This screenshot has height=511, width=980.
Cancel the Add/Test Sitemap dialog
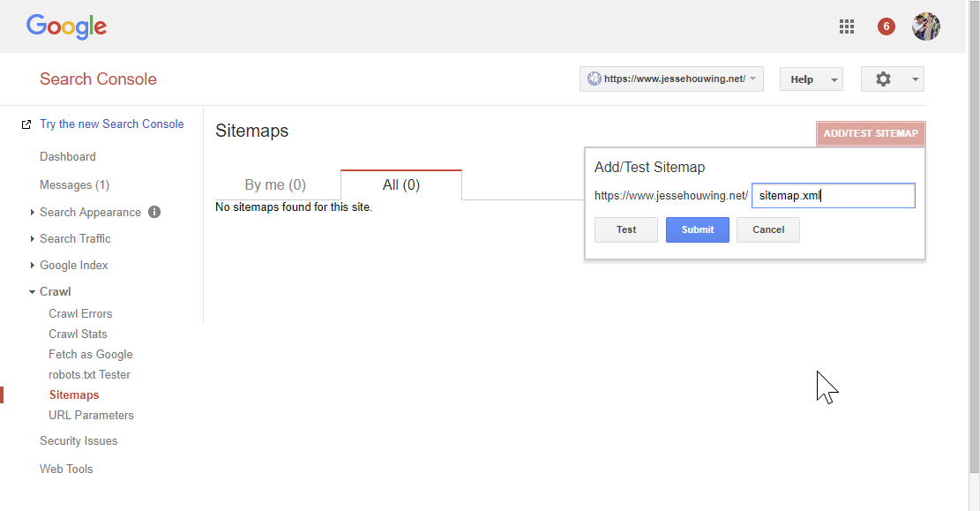[x=768, y=229]
